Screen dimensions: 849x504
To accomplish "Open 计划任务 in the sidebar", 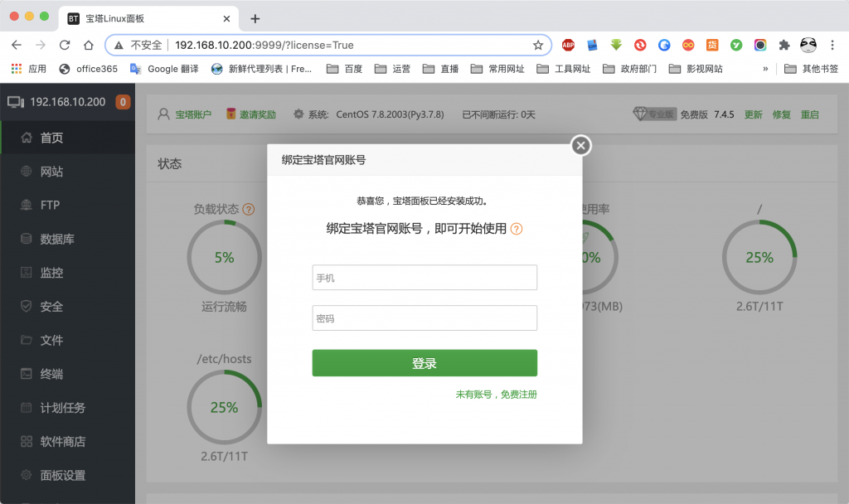I will [x=68, y=408].
